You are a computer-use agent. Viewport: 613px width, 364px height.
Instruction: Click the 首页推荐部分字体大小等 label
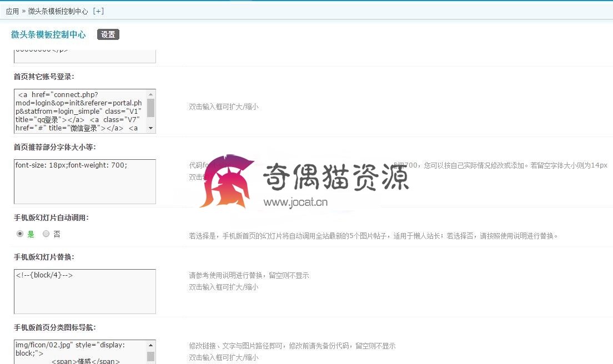55,147
